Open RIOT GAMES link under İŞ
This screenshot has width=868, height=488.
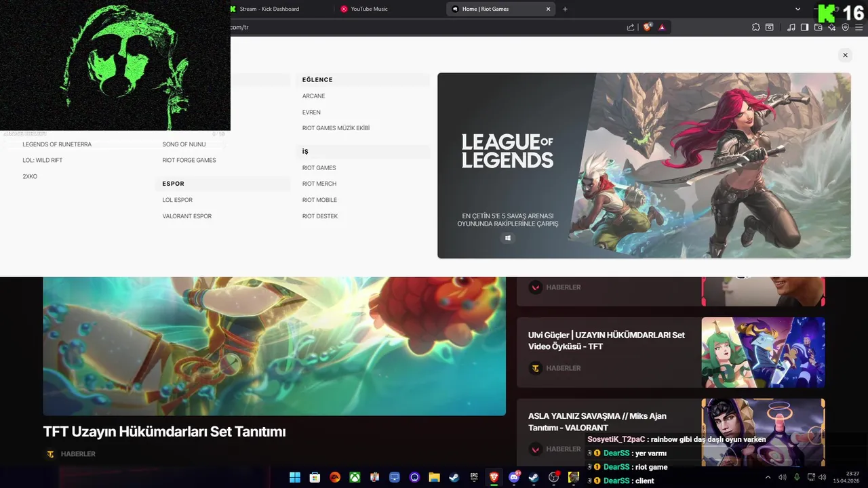coord(319,168)
